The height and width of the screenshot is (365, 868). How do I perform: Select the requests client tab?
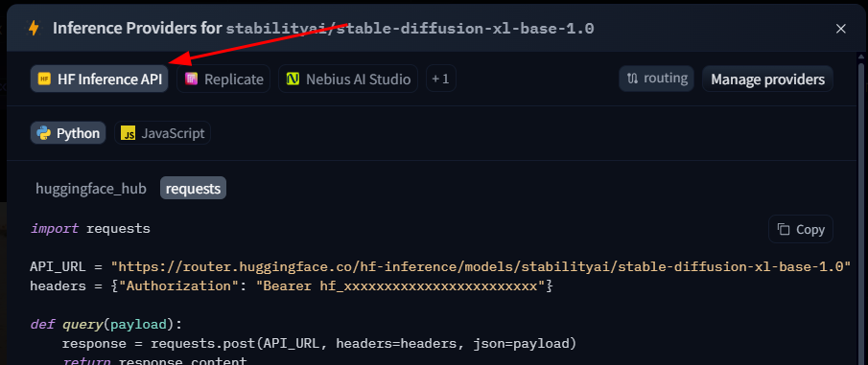pos(193,189)
